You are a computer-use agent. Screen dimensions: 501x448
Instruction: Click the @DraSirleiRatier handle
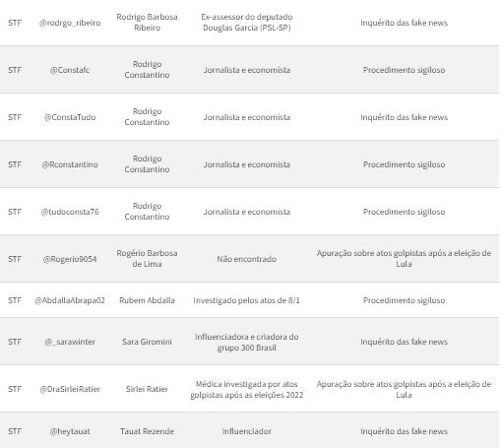(x=70, y=389)
